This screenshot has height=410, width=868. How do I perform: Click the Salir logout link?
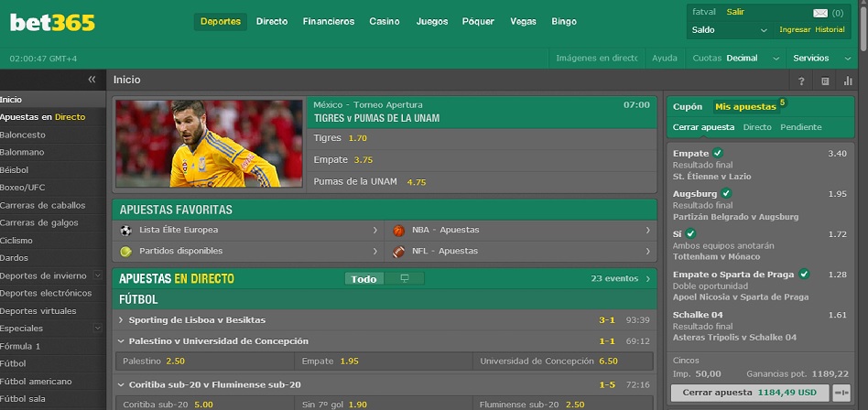[735, 12]
